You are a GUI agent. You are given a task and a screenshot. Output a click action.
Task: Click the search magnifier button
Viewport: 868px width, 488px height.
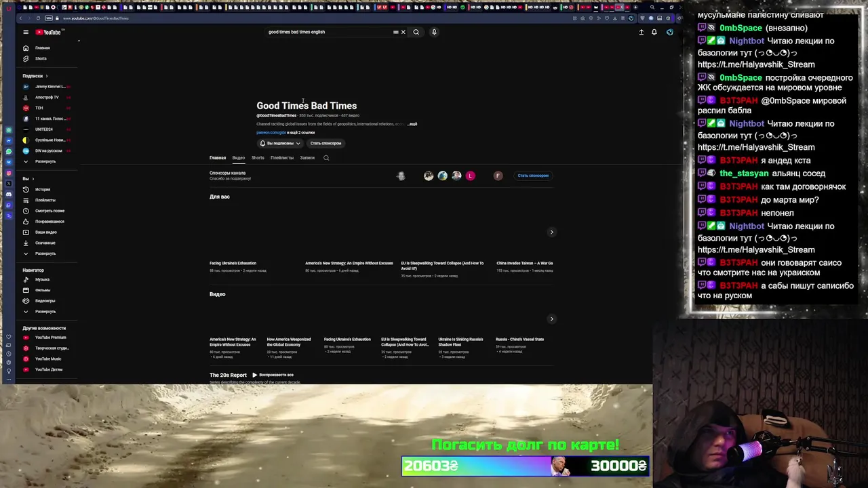click(x=416, y=32)
